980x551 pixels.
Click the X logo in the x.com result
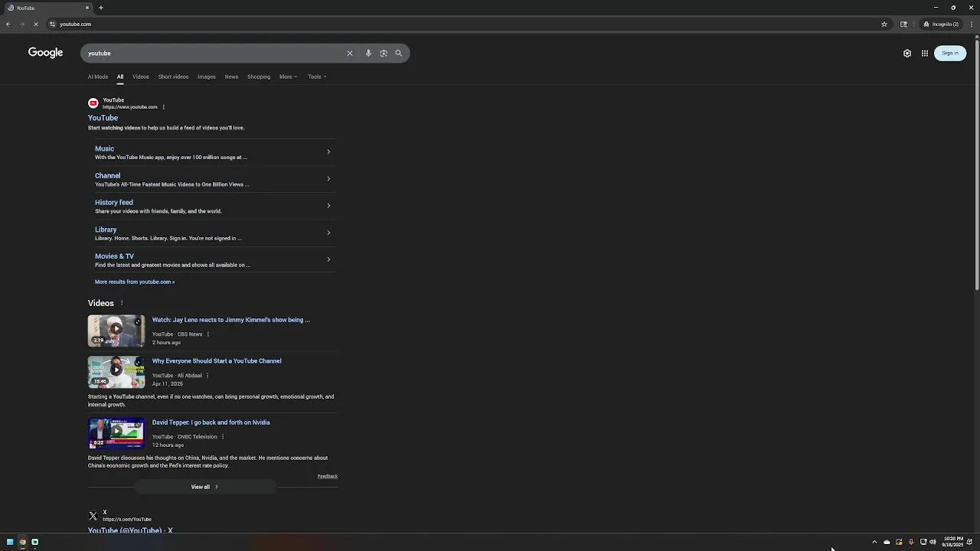(93, 516)
